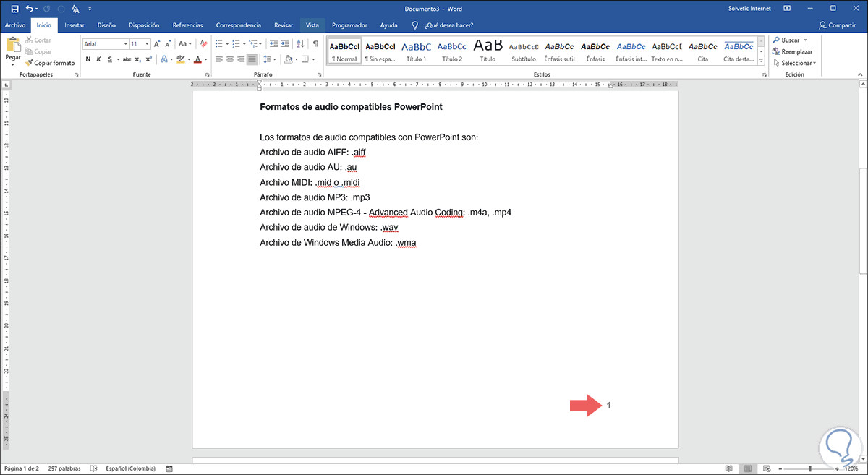The width and height of the screenshot is (868, 475).
Task: Apply the Subtítulo style
Action: (x=524, y=50)
